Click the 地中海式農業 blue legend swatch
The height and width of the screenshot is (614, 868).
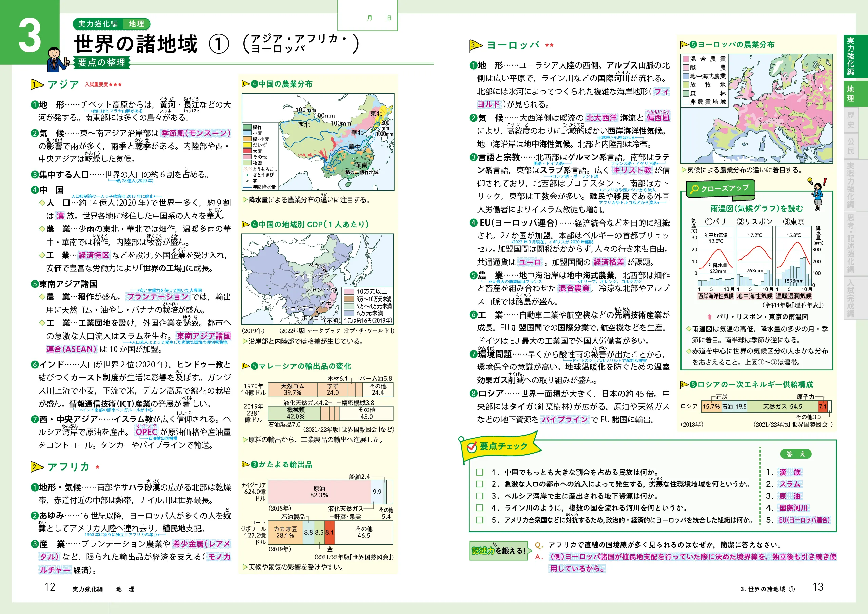(x=686, y=76)
